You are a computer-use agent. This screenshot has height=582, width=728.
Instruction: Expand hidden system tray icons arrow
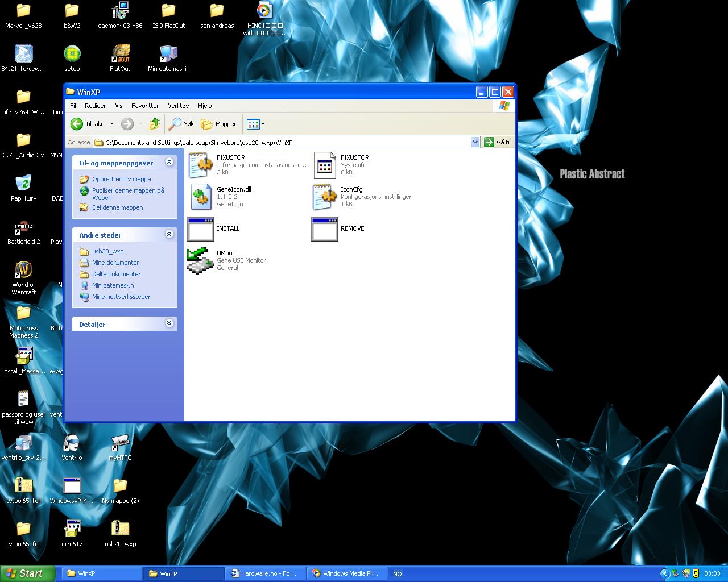point(664,573)
